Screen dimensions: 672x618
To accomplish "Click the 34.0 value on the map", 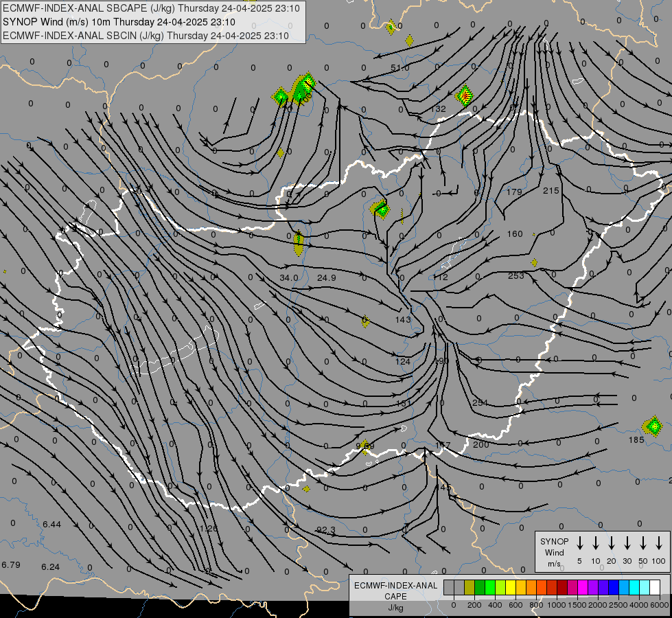I will (289, 278).
